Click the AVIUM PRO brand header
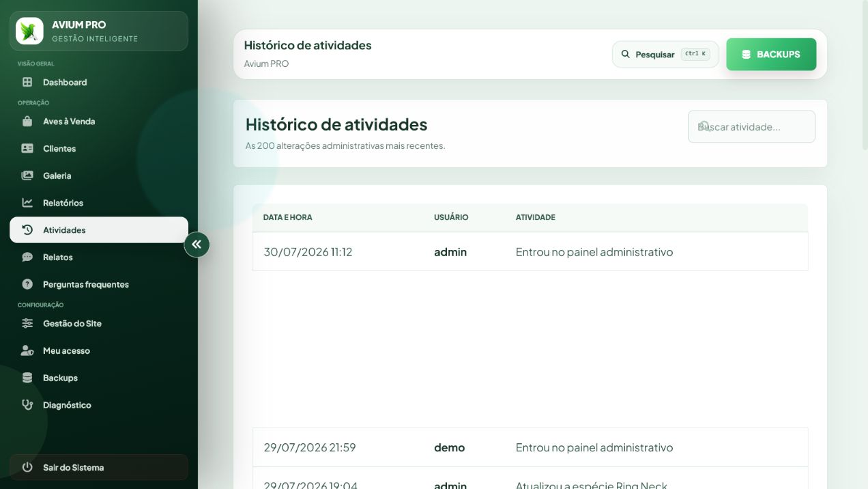Image resolution: width=868 pixels, height=489 pixels. [x=99, y=31]
